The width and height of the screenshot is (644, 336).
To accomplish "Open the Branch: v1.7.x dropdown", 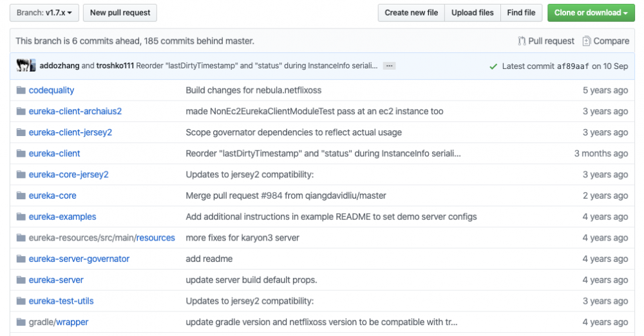I will pos(44,12).
